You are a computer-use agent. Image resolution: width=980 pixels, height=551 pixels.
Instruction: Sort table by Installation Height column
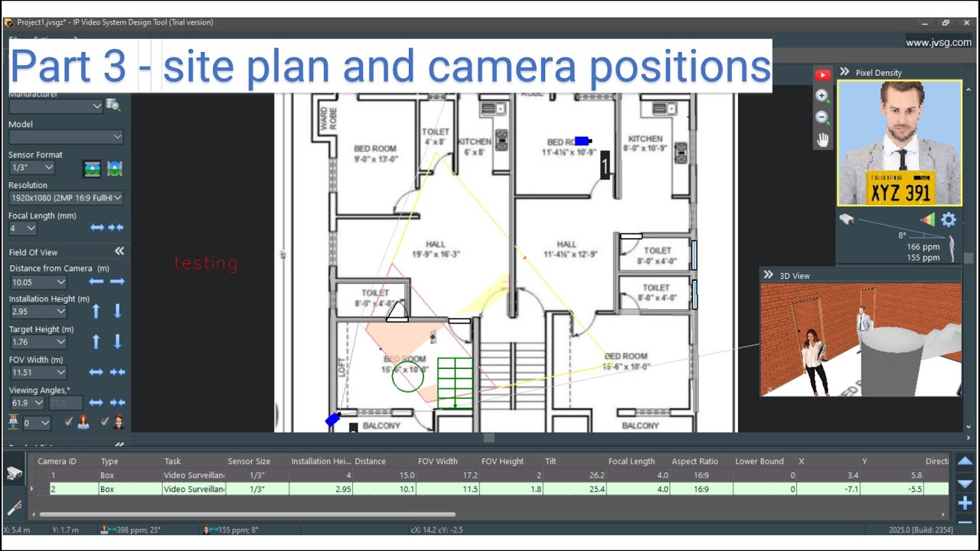pyautogui.click(x=321, y=461)
